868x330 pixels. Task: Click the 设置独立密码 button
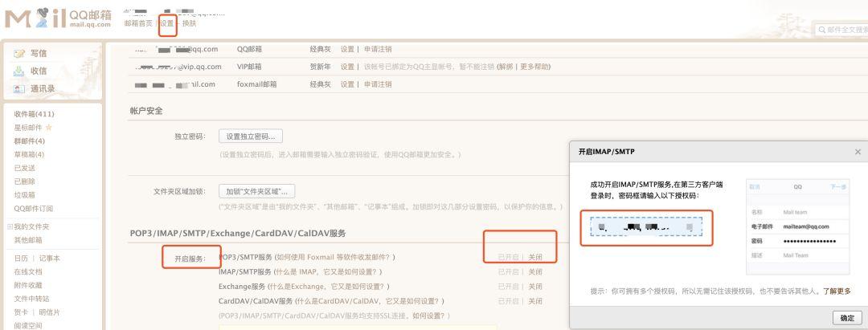(251, 136)
